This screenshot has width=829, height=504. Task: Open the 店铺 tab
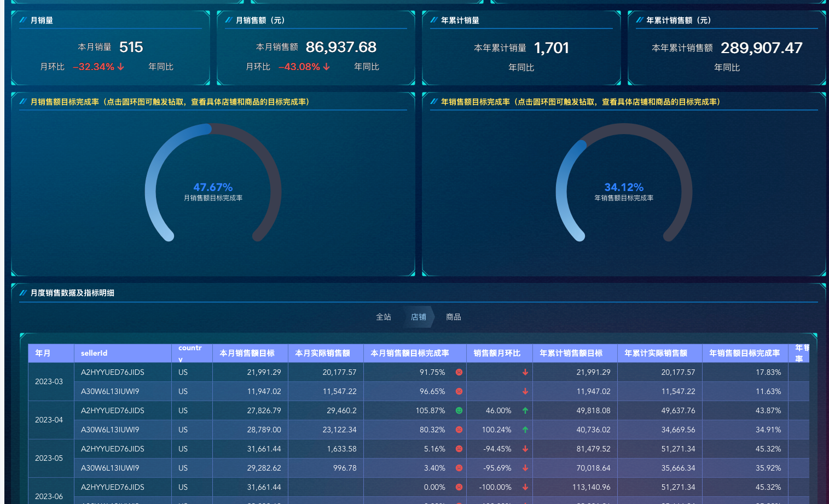click(419, 317)
